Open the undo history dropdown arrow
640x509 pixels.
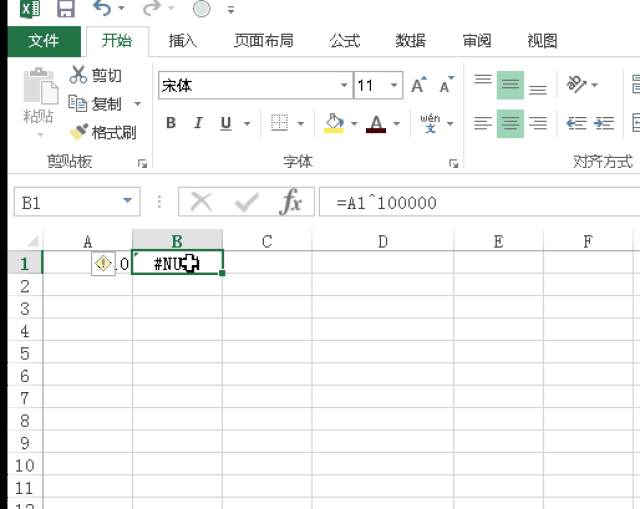coord(121,8)
